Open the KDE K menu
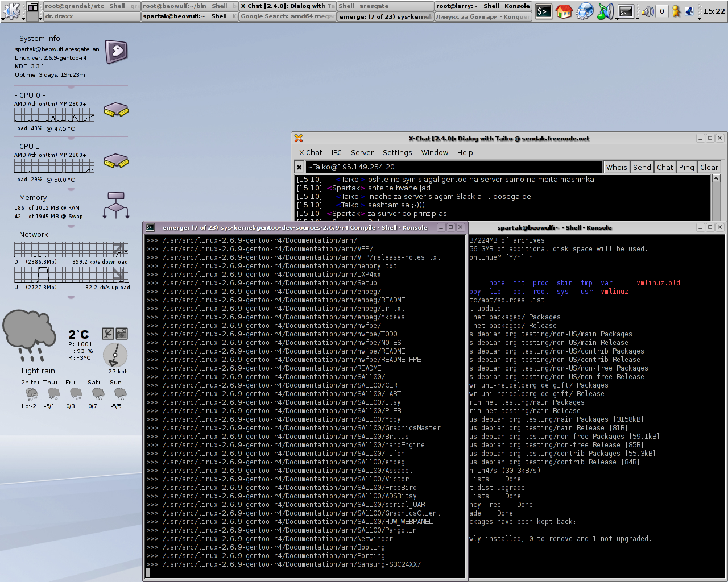The image size is (728, 582). click(x=11, y=10)
